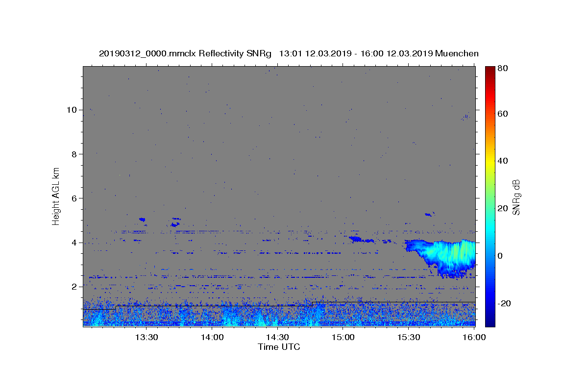Click the 'Height AGL km' axis label
Screen dimensions: 588x392
(56, 196)
